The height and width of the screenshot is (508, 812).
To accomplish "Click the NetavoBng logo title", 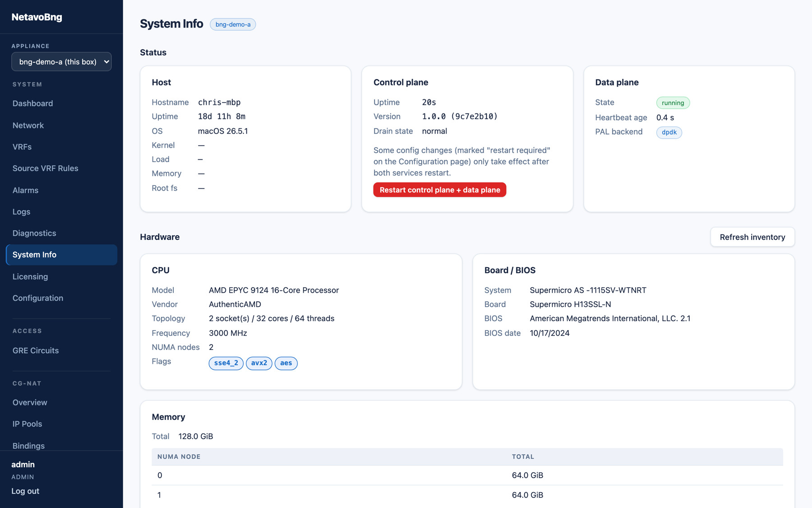I will coord(37,17).
